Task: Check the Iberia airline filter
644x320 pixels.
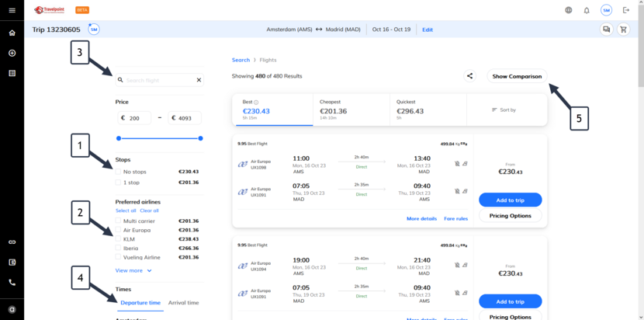Action: pyautogui.click(x=118, y=248)
